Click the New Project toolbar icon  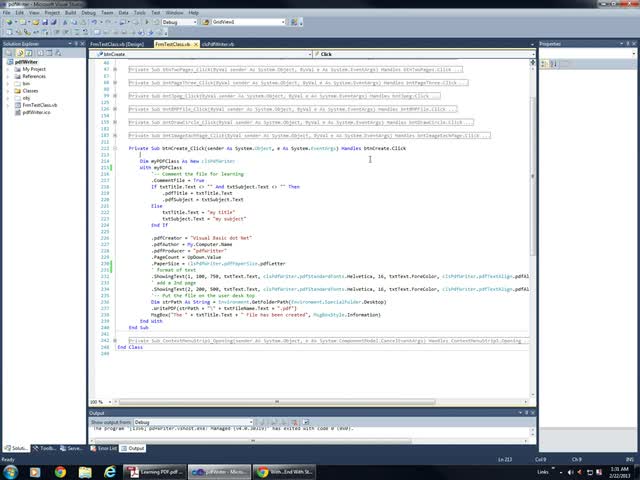(x=9, y=22)
